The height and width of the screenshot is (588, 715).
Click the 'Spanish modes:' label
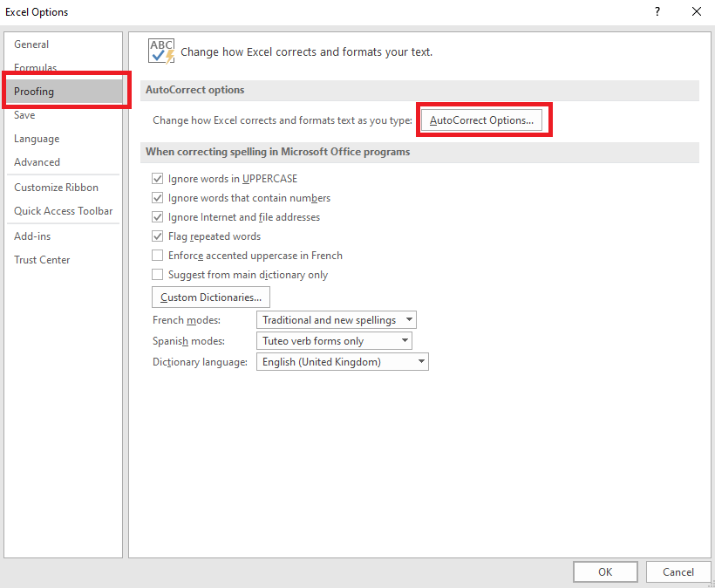point(189,341)
